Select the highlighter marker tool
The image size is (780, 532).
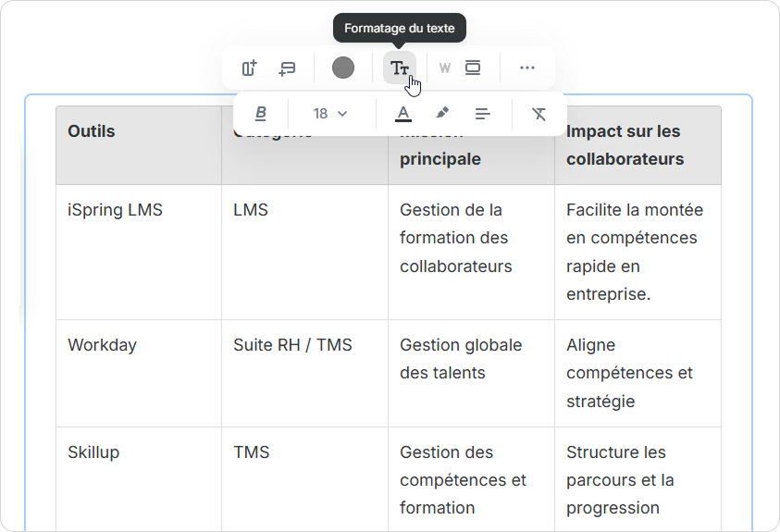point(442,114)
